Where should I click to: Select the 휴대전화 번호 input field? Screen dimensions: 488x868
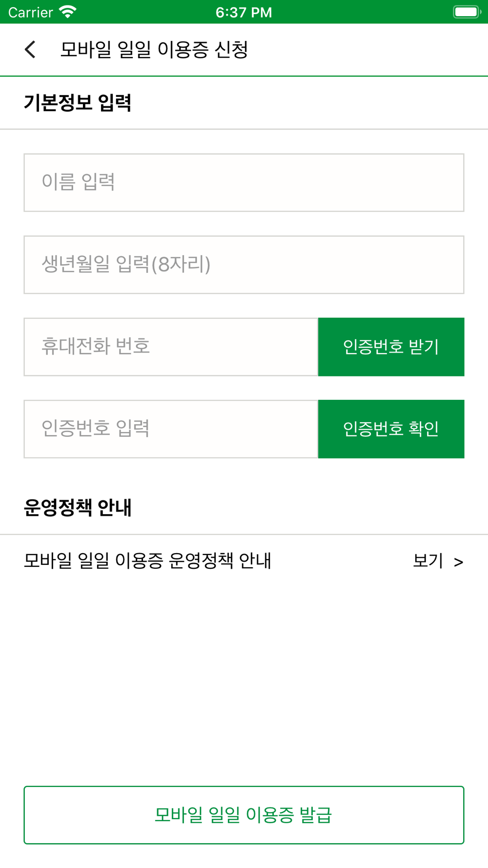171,347
